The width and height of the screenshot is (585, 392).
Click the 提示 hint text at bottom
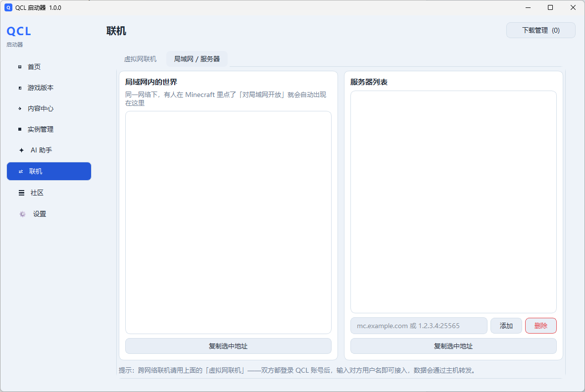pos(297,370)
